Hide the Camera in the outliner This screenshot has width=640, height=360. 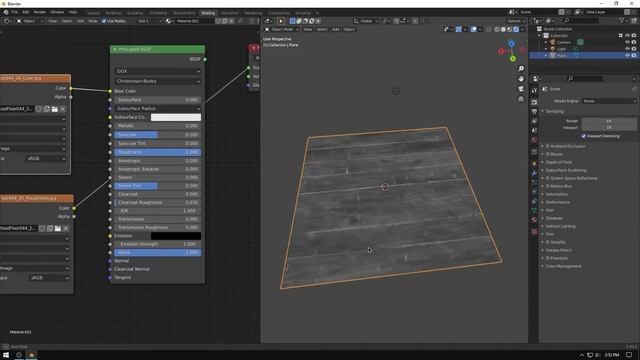[627, 42]
